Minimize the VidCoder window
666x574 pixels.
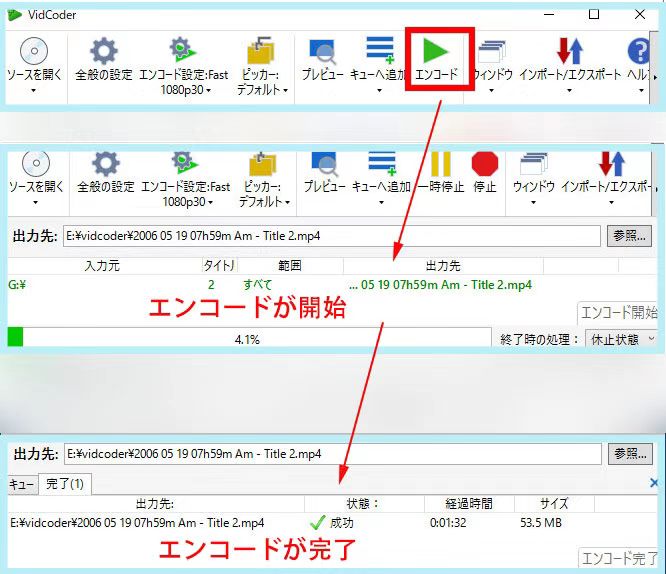click(x=549, y=14)
